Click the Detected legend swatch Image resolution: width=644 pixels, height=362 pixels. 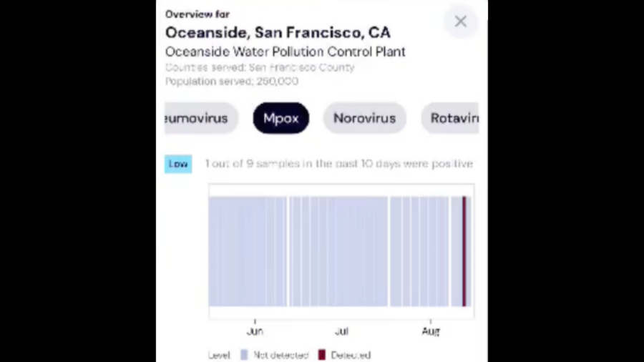321,355
